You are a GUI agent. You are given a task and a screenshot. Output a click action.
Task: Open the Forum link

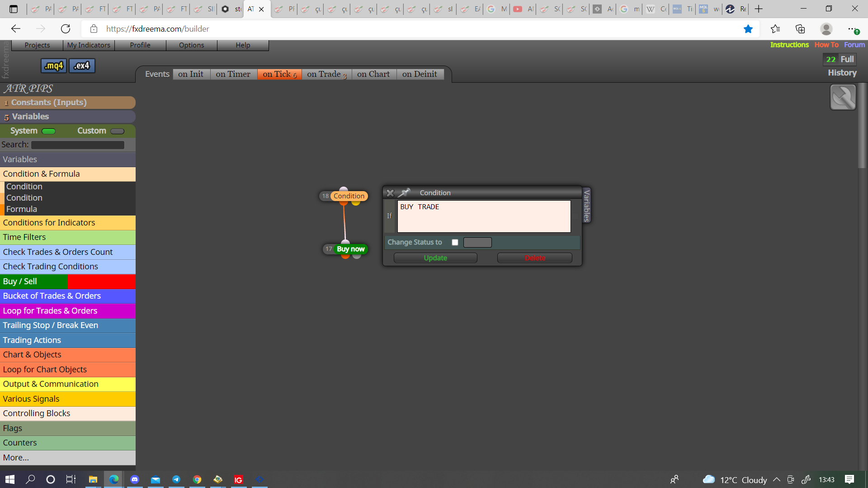854,45
